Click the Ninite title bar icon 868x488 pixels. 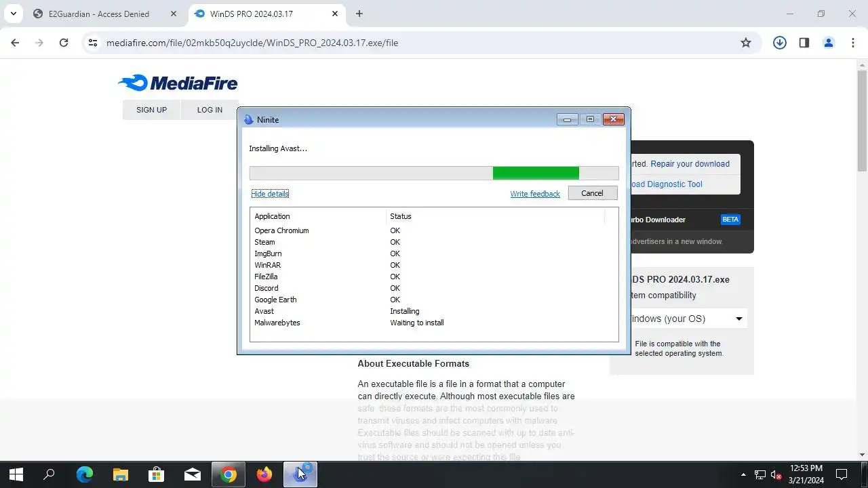point(249,119)
